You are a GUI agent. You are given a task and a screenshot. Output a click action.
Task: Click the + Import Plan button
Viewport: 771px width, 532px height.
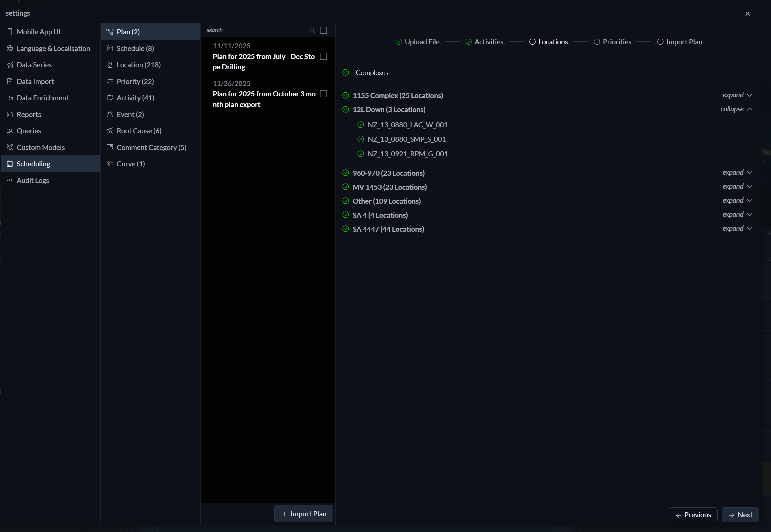(x=303, y=514)
